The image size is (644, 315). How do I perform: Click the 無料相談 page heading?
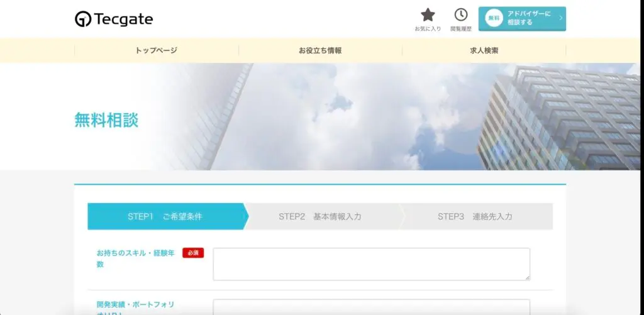pos(106,120)
